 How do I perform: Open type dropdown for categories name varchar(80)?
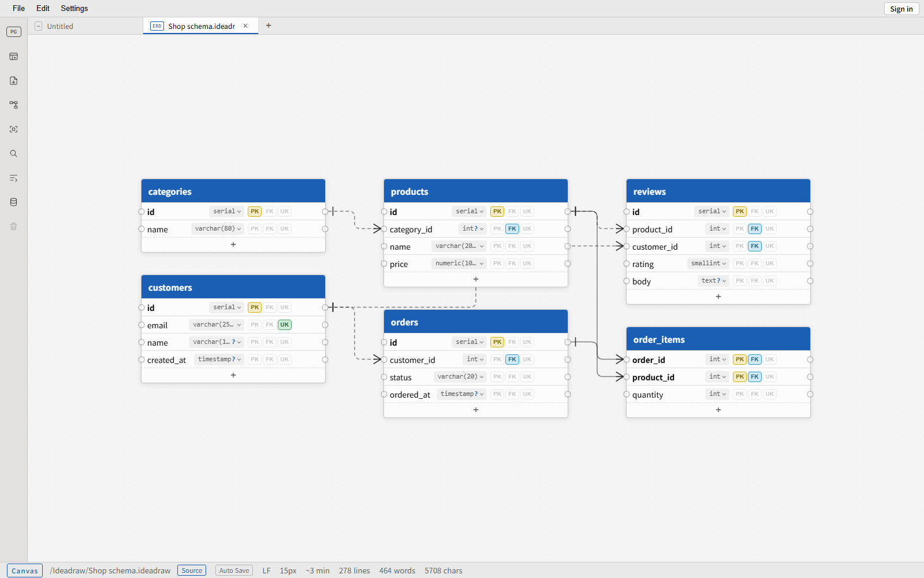pos(218,229)
